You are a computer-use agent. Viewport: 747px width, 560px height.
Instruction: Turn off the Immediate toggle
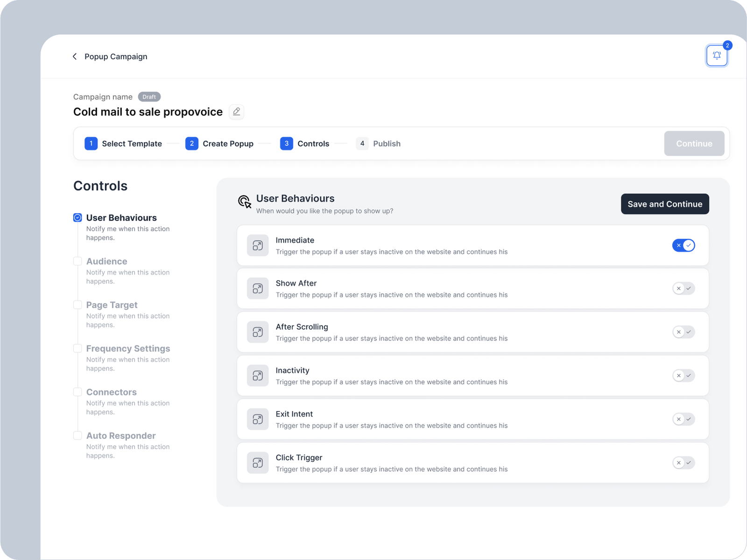684,246
